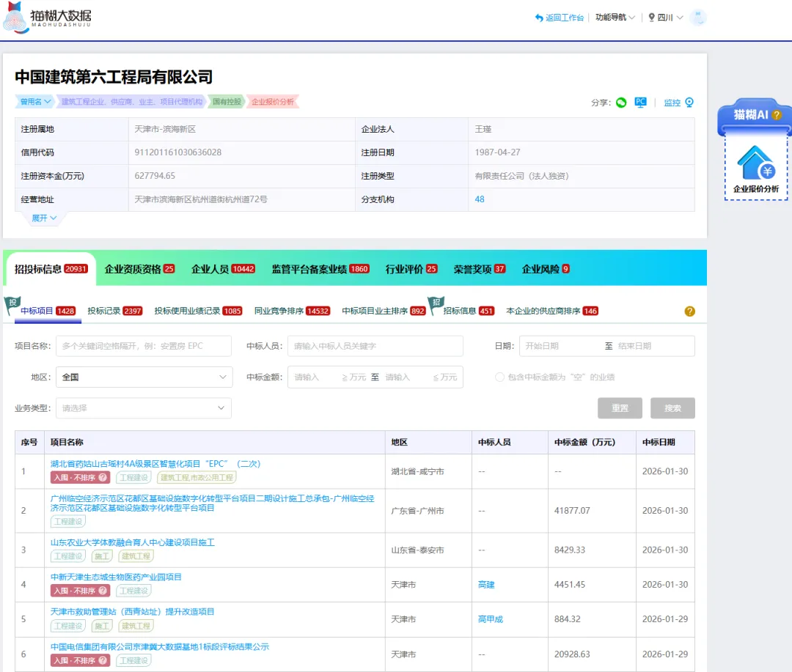Click the 重置 button
The height and width of the screenshot is (672, 792).
click(x=620, y=408)
